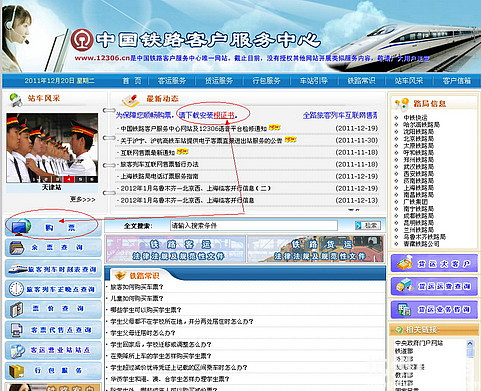Image resolution: width=481 pixels, height=391 pixels.
Task: Open 站车风采 in the top navigation bar
Action: (409, 81)
